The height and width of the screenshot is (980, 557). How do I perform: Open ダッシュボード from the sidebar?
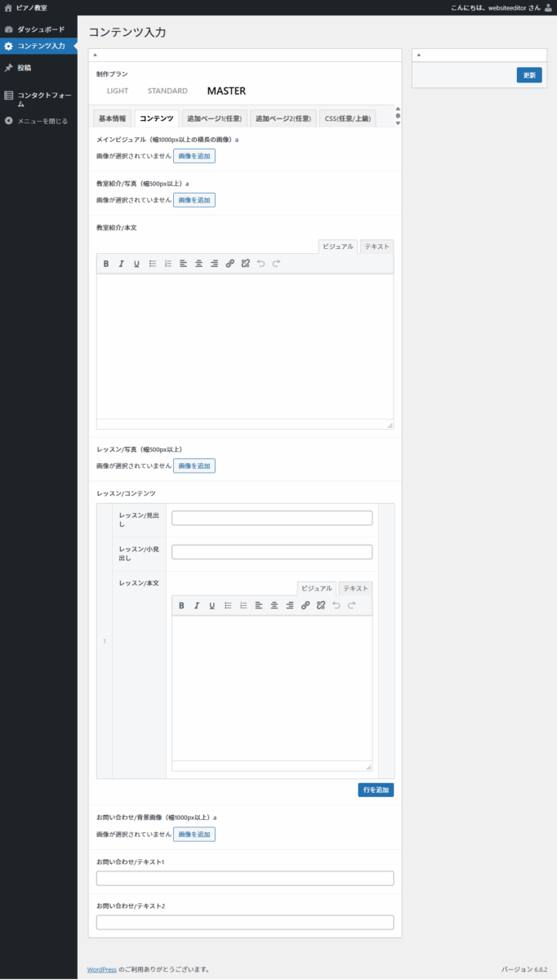tap(41, 29)
